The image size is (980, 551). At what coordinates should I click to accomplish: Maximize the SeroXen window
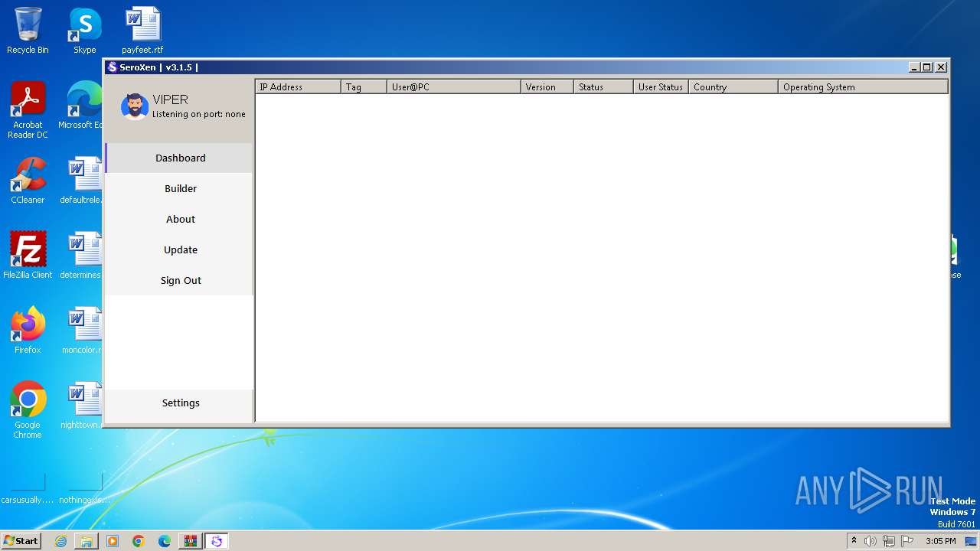[x=927, y=67]
